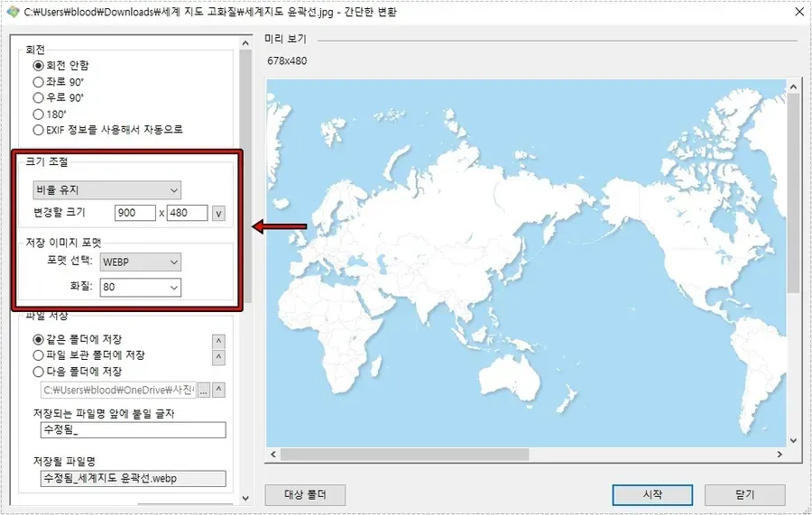Click the options panel vertical scrollbar thumb
The image size is (812, 515).
[x=245, y=176]
